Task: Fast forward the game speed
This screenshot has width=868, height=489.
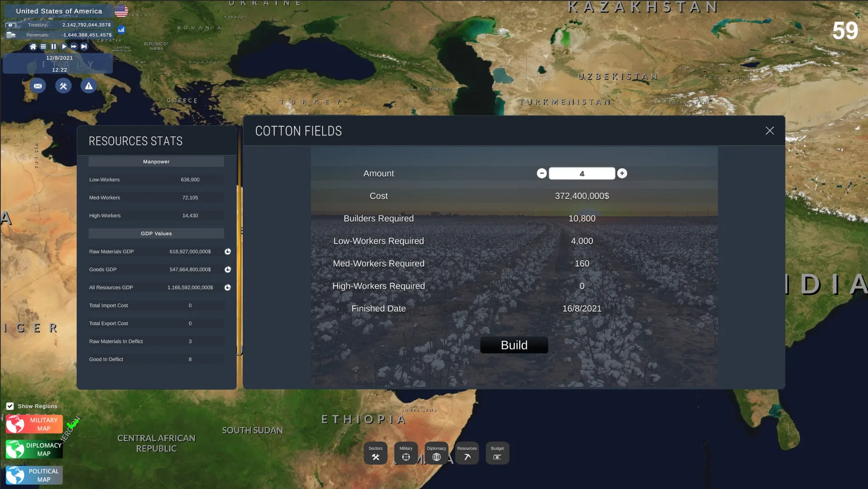Action: pos(74,47)
